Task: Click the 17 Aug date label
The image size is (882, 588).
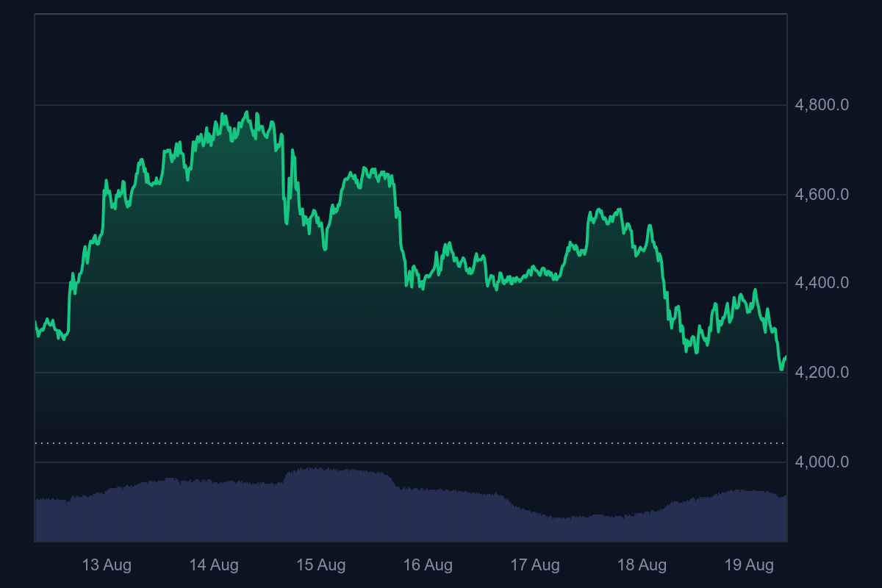Action: (535, 565)
